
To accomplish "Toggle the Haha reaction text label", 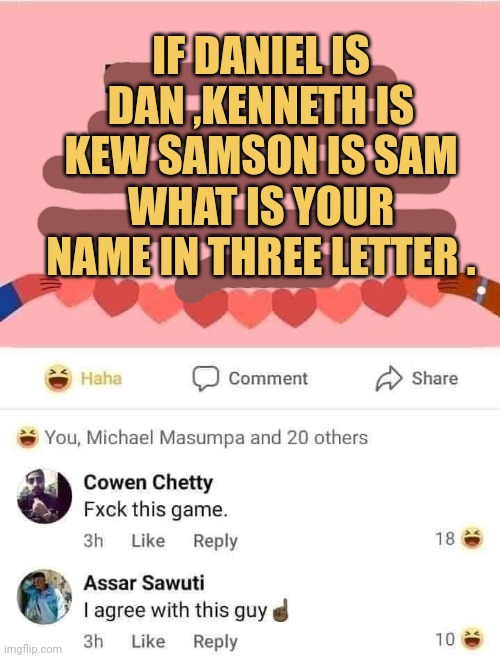I will pyautogui.click(x=101, y=378).
